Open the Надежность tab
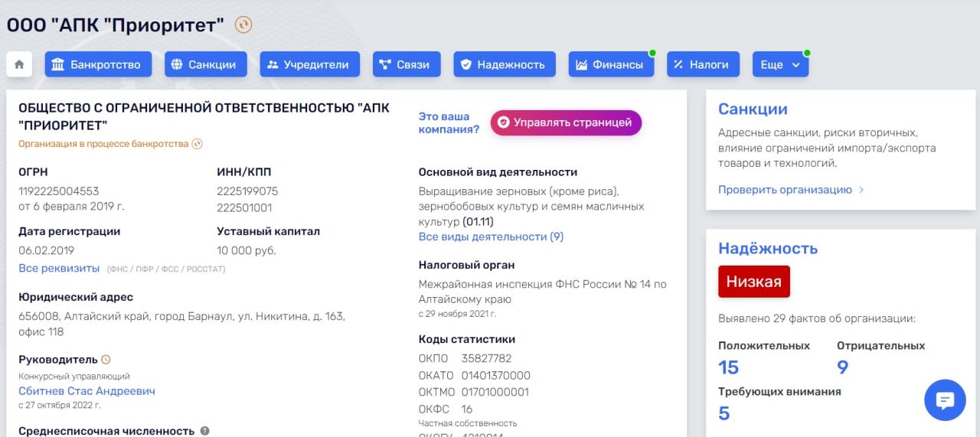This screenshot has width=980, height=437. click(x=505, y=64)
